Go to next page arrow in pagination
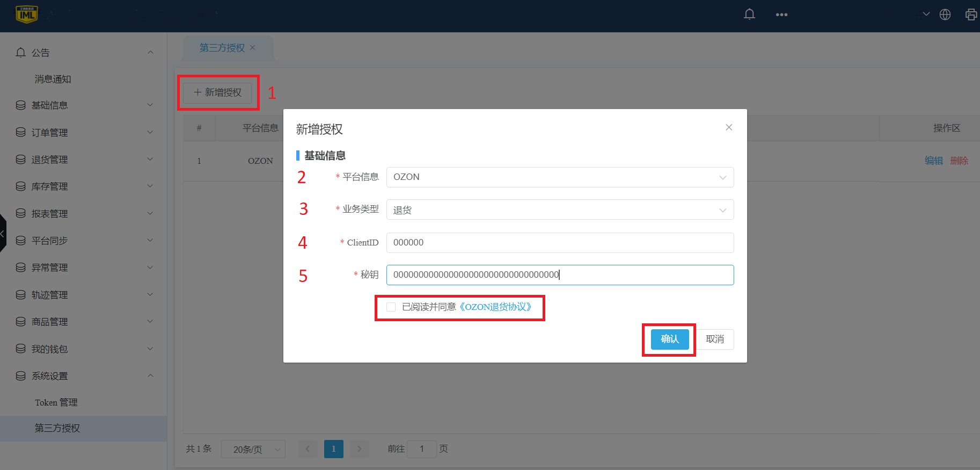980x470 pixels. click(360, 449)
